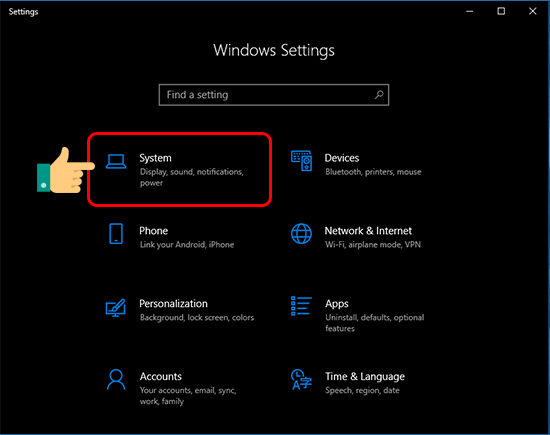Open the Time & Language icon
The image size is (550, 435).
[301, 380]
